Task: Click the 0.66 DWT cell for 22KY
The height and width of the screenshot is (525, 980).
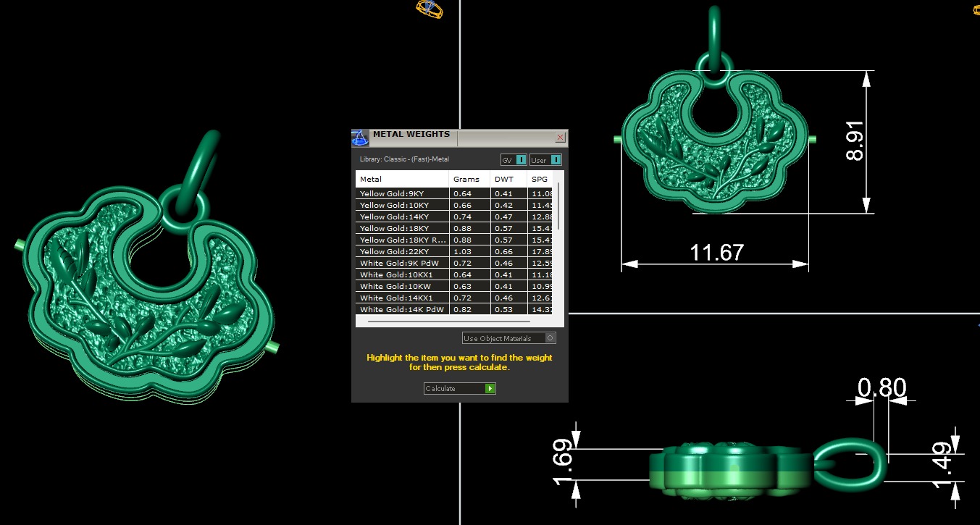Action: [x=509, y=251]
